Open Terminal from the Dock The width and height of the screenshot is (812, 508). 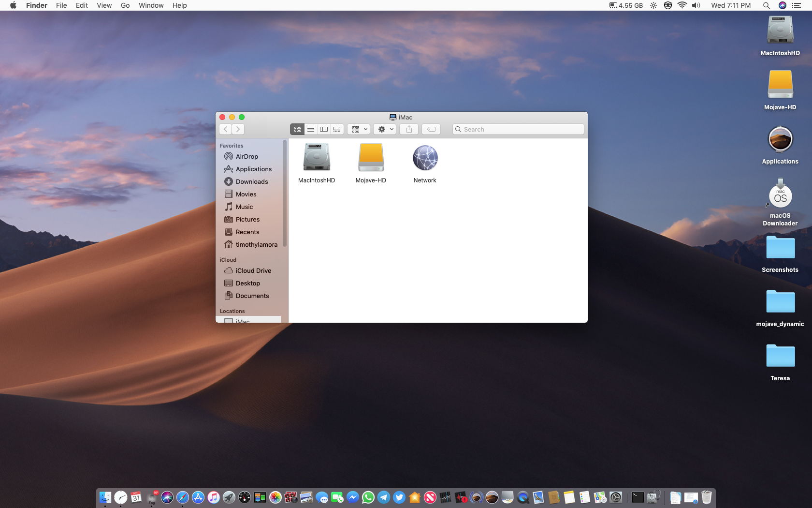[638, 497]
